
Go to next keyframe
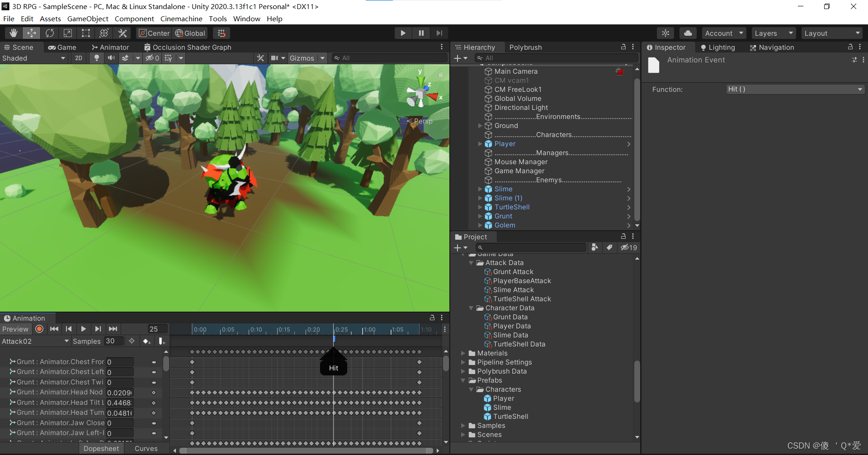tap(98, 329)
